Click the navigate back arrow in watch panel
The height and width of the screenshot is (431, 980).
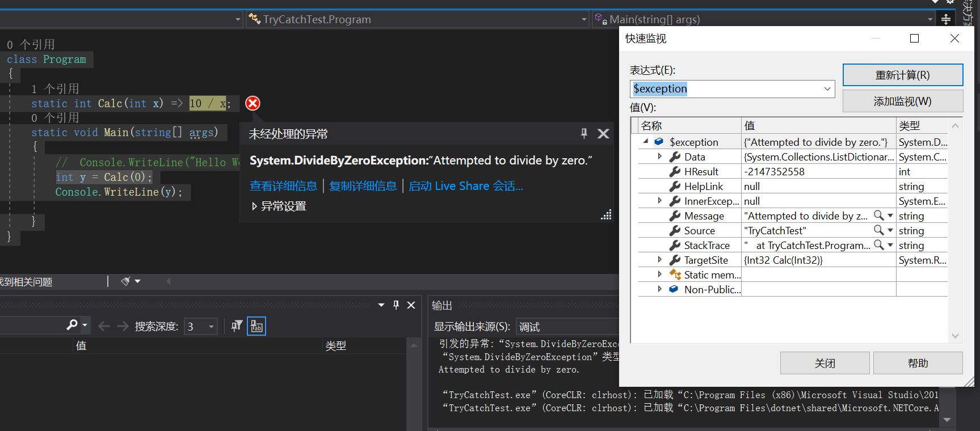pyautogui.click(x=104, y=326)
